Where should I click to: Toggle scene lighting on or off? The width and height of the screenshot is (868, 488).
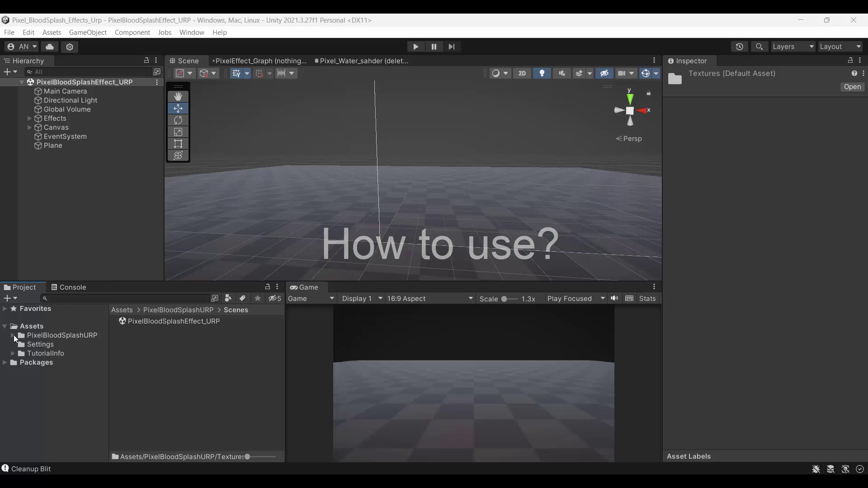[542, 73]
